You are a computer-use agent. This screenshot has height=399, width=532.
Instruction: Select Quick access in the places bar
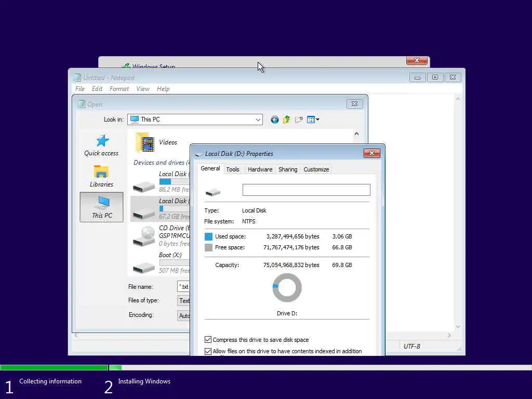(x=101, y=145)
